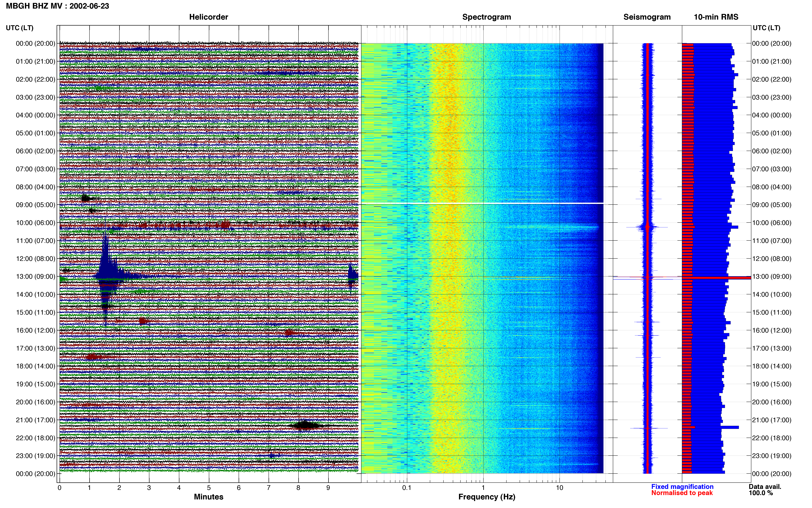812x508 pixels.
Task: Click the right '13:00 (09:00)' time label
Action: point(772,277)
